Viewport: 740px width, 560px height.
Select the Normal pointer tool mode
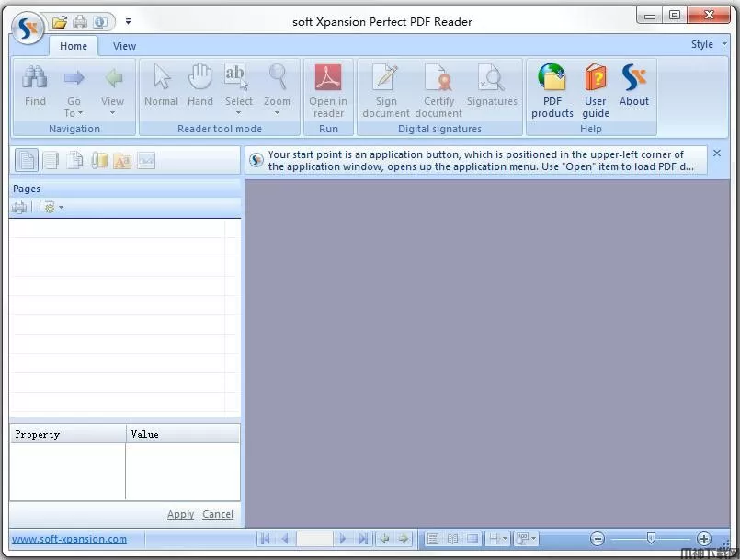click(162, 86)
